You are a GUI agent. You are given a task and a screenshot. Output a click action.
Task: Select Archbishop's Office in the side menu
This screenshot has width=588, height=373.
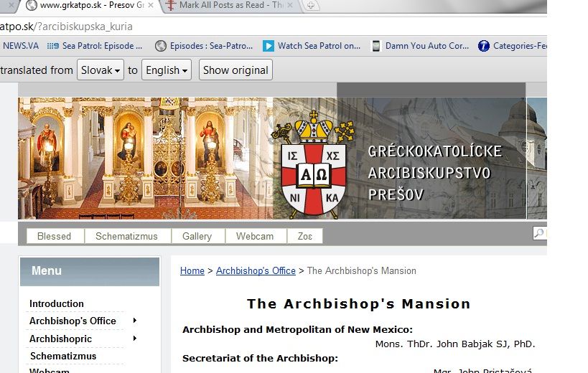click(73, 321)
